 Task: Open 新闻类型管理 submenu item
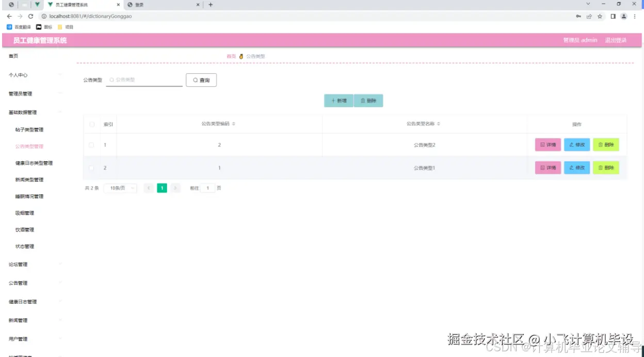point(29,180)
